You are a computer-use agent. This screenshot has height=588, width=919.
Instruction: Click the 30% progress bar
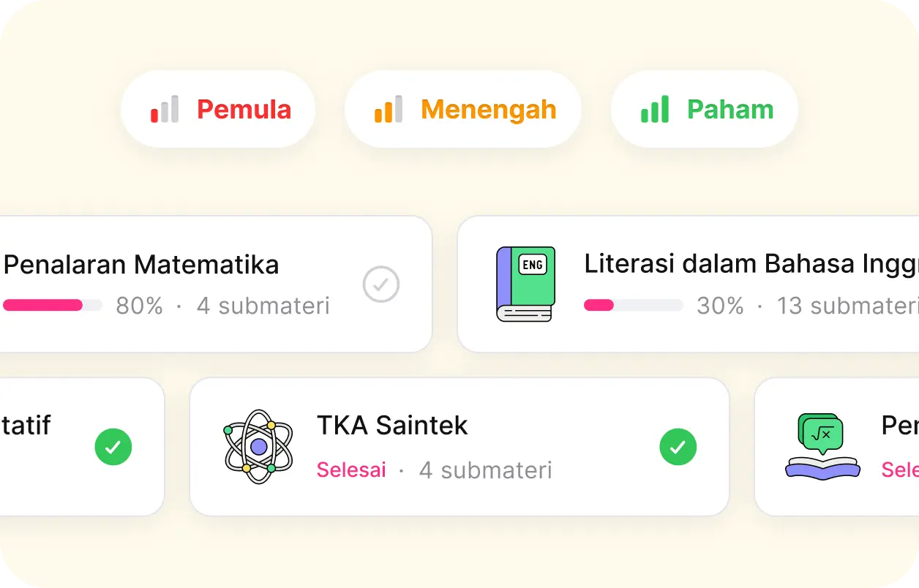click(x=634, y=306)
